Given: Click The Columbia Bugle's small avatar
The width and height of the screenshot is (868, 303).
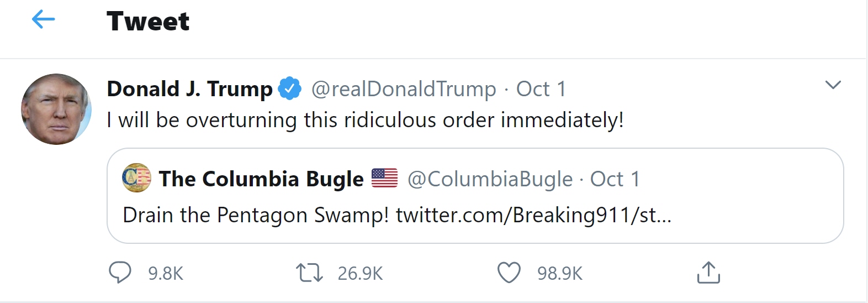Looking at the screenshot, I should click(x=136, y=178).
